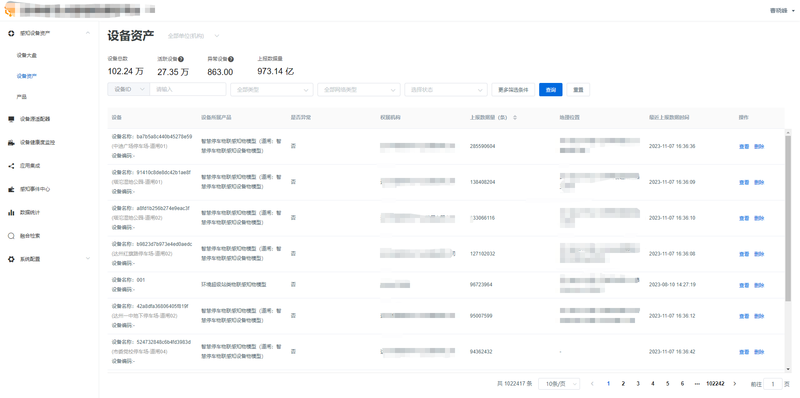Click the help icon beside 活跃设备
This screenshot has height=398, width=800.
[x=181, y=59]
